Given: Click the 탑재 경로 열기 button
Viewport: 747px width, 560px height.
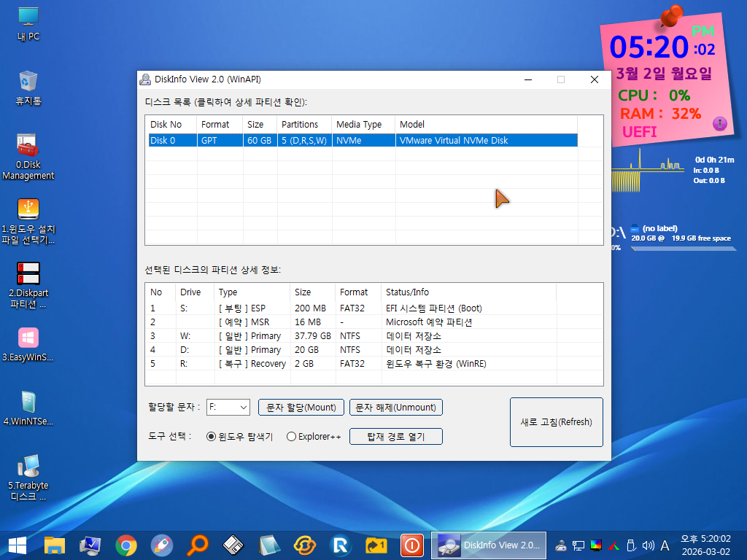Looking at the screenshot, I should click(x=396, y=437).
